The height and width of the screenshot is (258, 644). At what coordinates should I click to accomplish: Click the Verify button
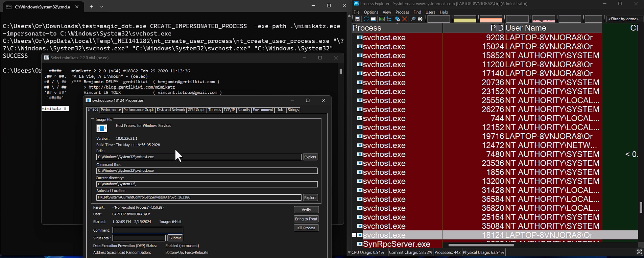coord(306,210)
